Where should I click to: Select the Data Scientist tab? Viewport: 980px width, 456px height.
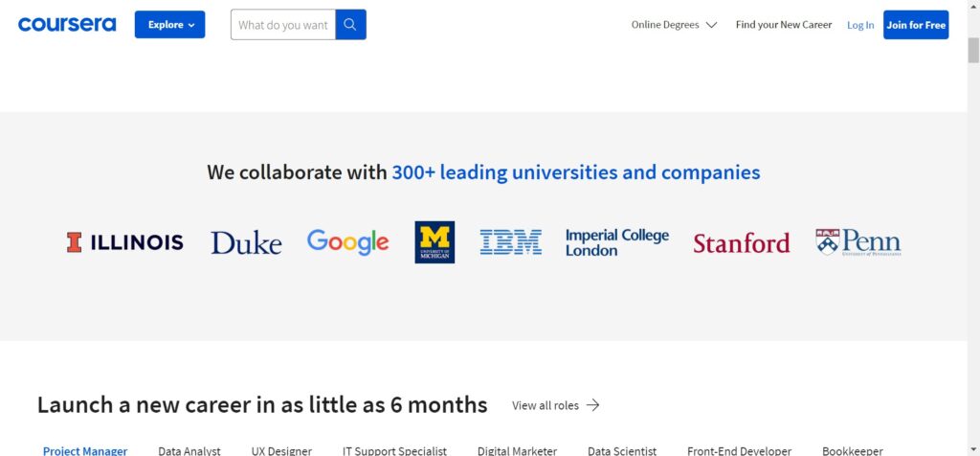point(622,450)
